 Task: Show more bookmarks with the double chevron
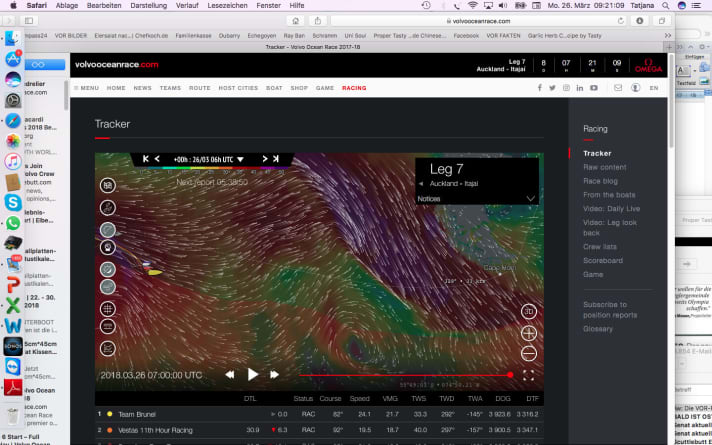click(x=668, y=35)
